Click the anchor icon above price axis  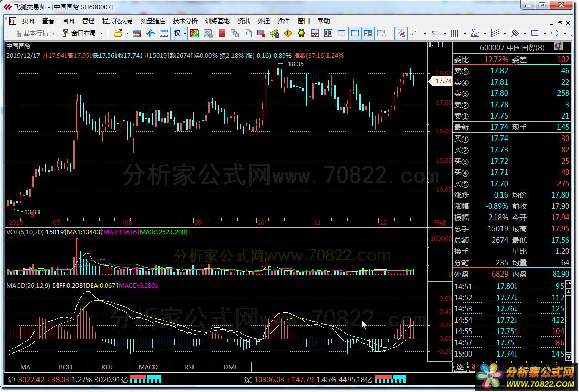click(430, 45)
